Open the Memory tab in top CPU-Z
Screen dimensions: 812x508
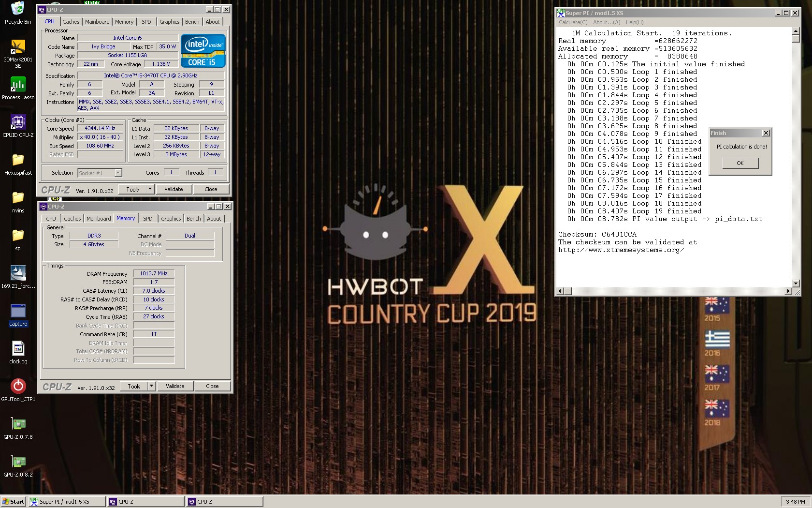(x=124, y=22)
